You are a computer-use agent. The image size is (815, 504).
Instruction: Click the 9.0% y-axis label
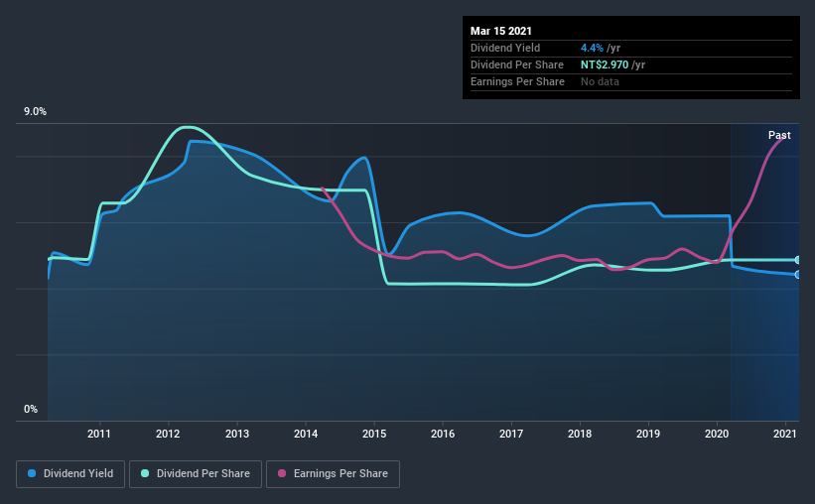(36, 112)
